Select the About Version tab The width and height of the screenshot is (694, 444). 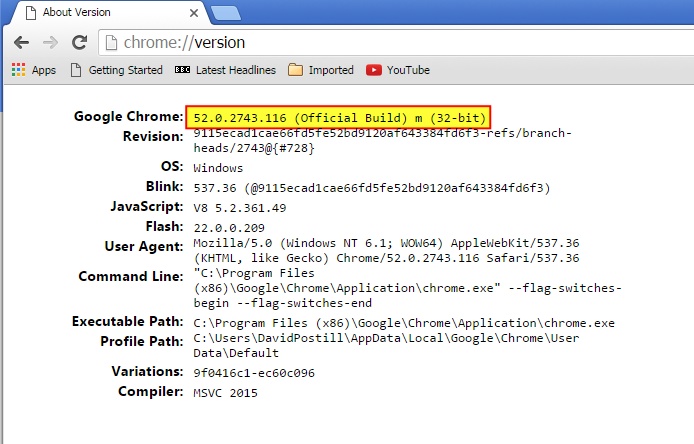coord(106,12)
